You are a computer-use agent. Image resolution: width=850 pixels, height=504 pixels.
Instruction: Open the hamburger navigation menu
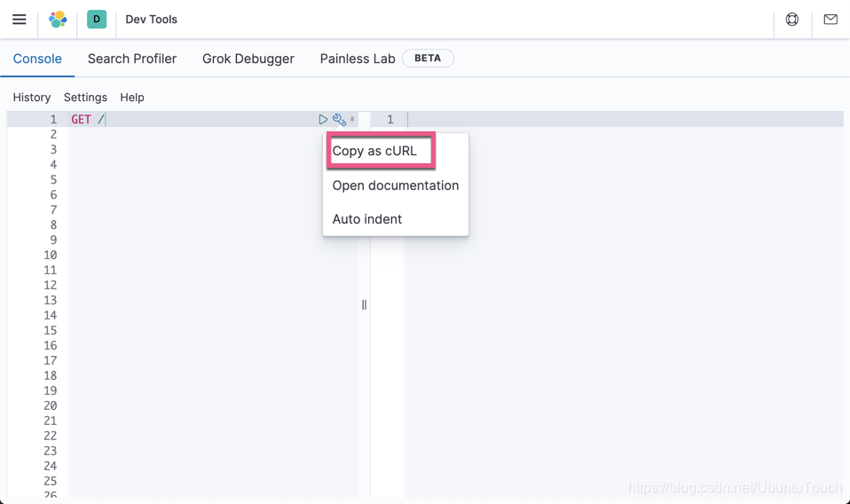pos(19,20)
